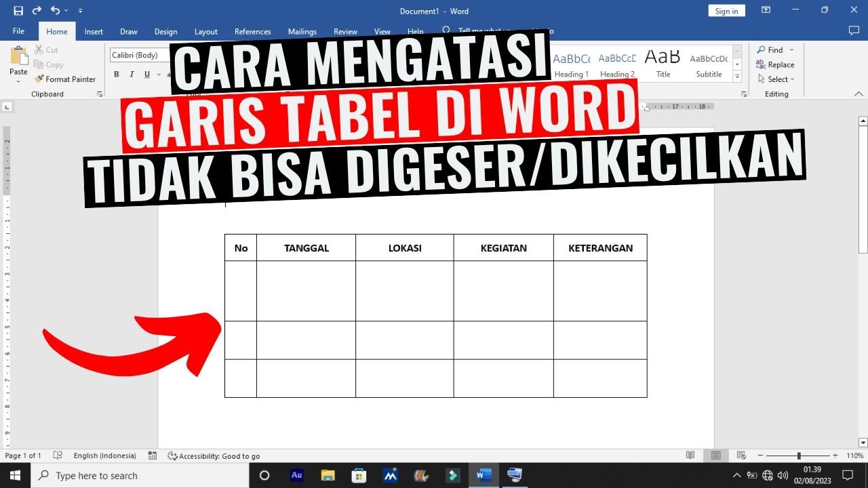Click the Find magnifier button
This screenshot has width=868, height=488.
[x=769, y=50]
